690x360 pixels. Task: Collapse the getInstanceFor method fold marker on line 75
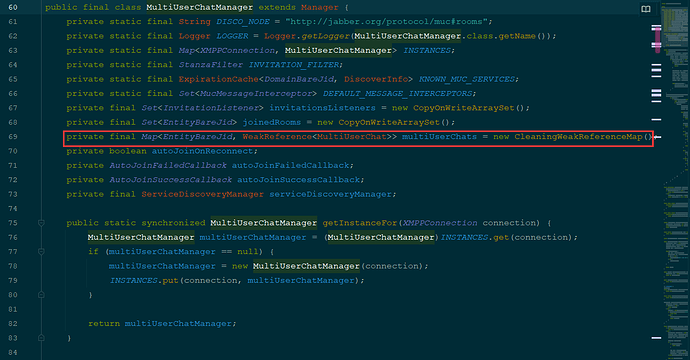[x=41, y=223]
